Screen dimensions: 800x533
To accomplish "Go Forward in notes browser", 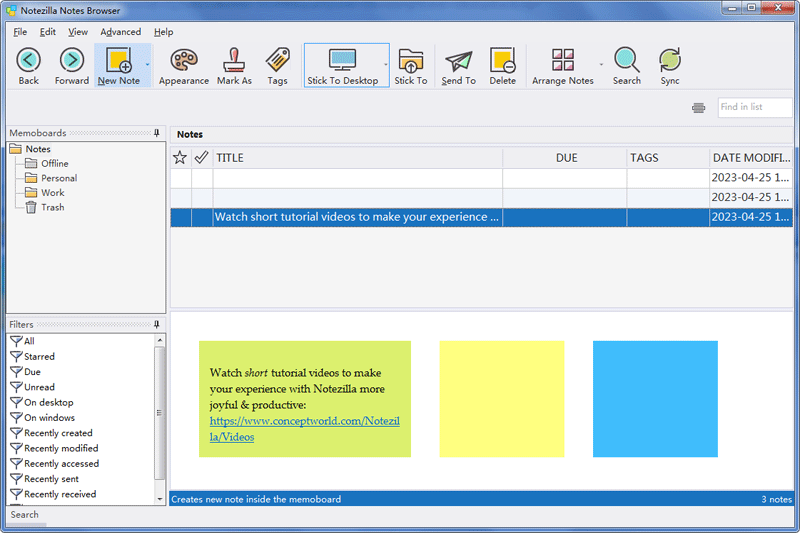I will (x=71, y=66).
